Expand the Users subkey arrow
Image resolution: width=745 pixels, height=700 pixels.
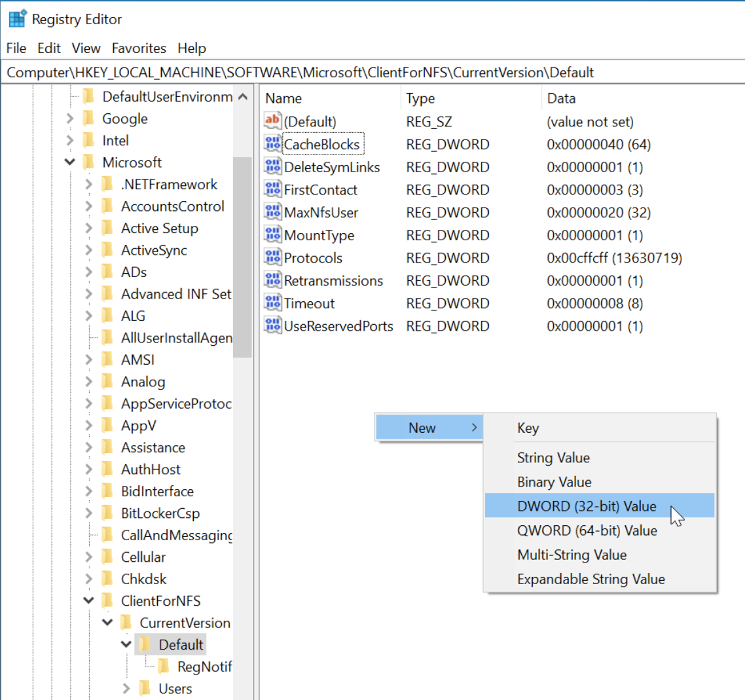coord(126,689)
